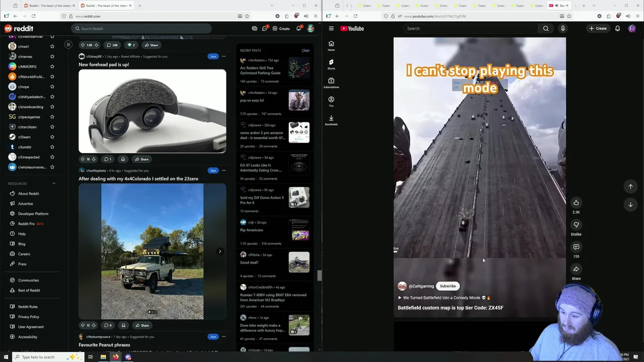Open YouTube Downloads in sidebar
The image size is (644, 362).
pyautogui.click(x=331, y=120)
